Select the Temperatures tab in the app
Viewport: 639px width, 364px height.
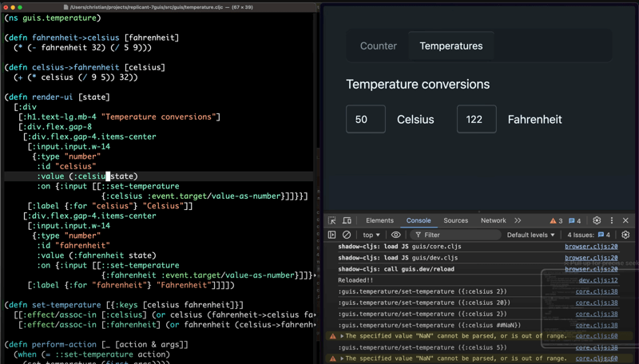[x=451, y=46]
